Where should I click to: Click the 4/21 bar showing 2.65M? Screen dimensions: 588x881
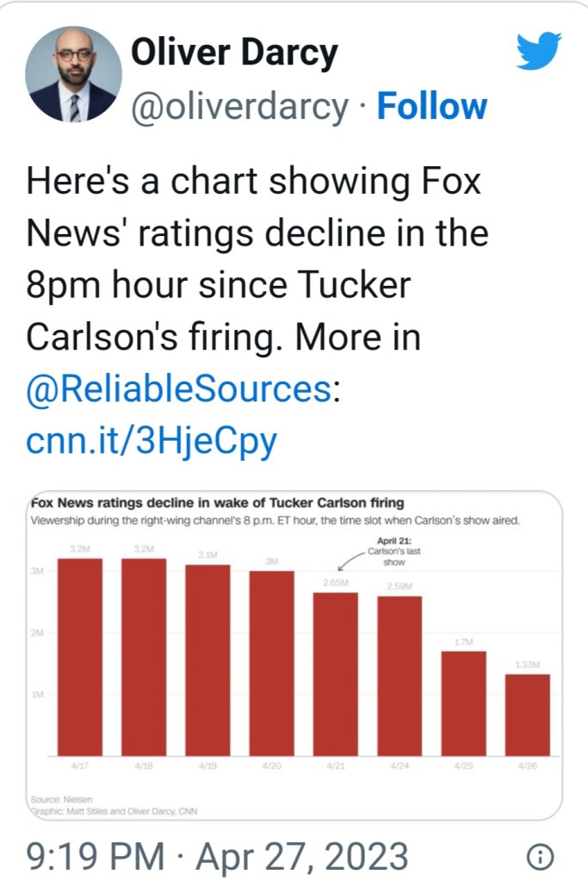(x=336, y=673)
